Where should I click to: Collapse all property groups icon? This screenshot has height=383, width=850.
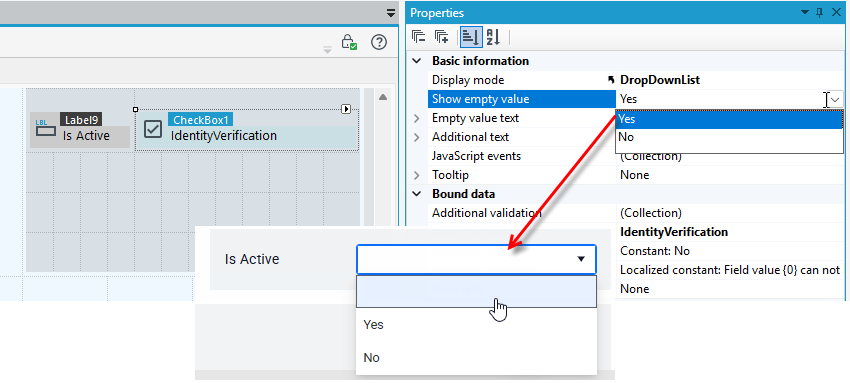[x=419, y=37]
